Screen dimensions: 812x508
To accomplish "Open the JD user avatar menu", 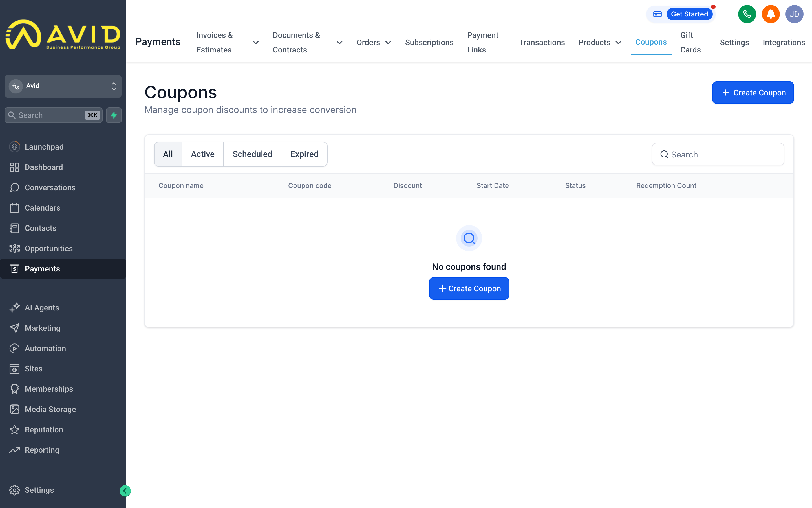I will click(x=794, y=14).
